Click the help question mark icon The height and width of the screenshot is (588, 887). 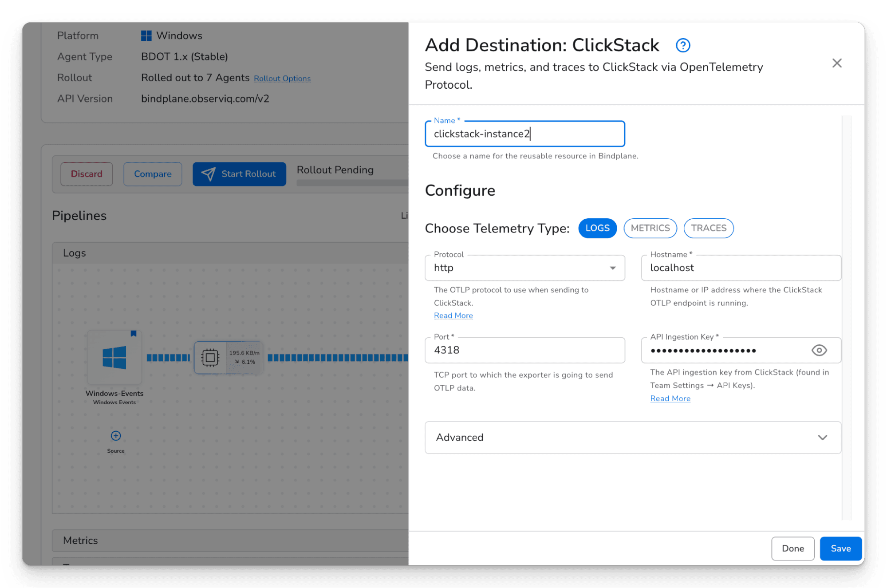click(x=682, y=45)
